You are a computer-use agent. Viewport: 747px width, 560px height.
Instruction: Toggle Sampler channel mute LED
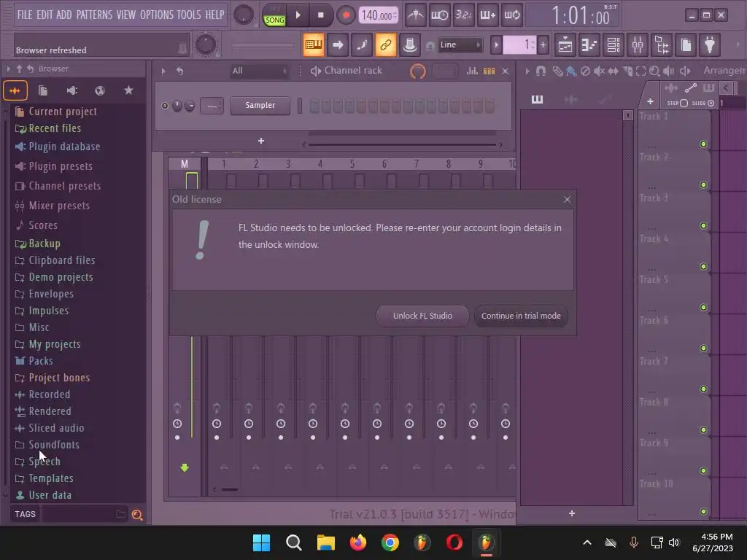[x=165, y=106]
